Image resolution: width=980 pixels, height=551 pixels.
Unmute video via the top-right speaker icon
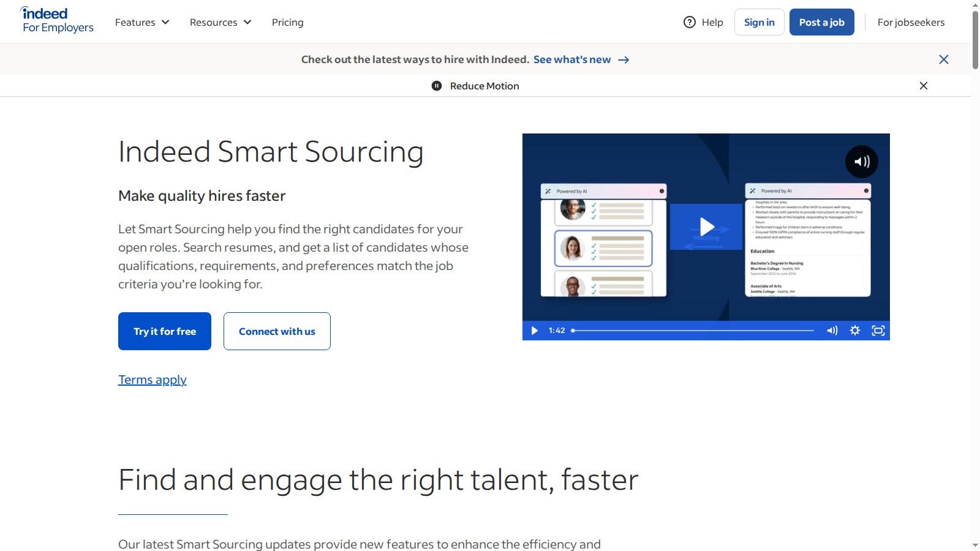coord(862,161)
